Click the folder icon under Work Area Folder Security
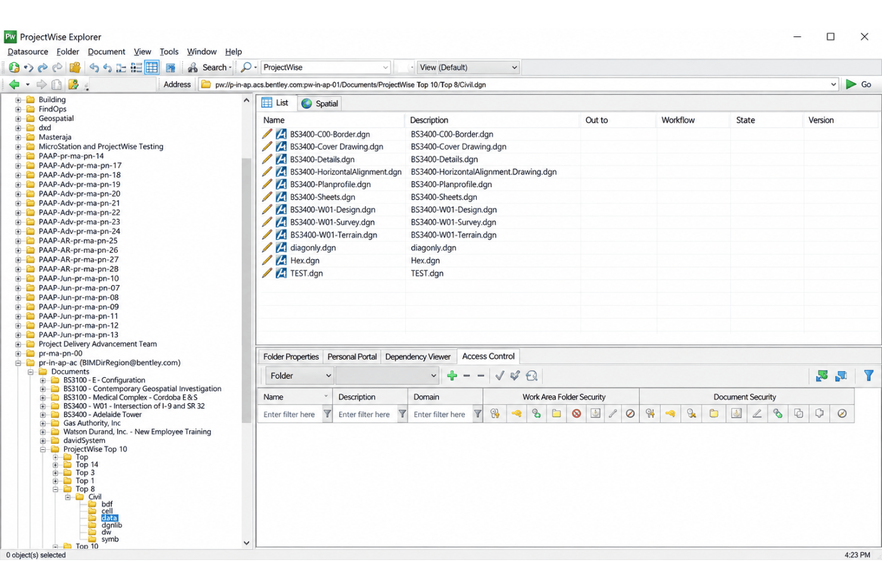The image size is (882, 588). tap(556, 413)
